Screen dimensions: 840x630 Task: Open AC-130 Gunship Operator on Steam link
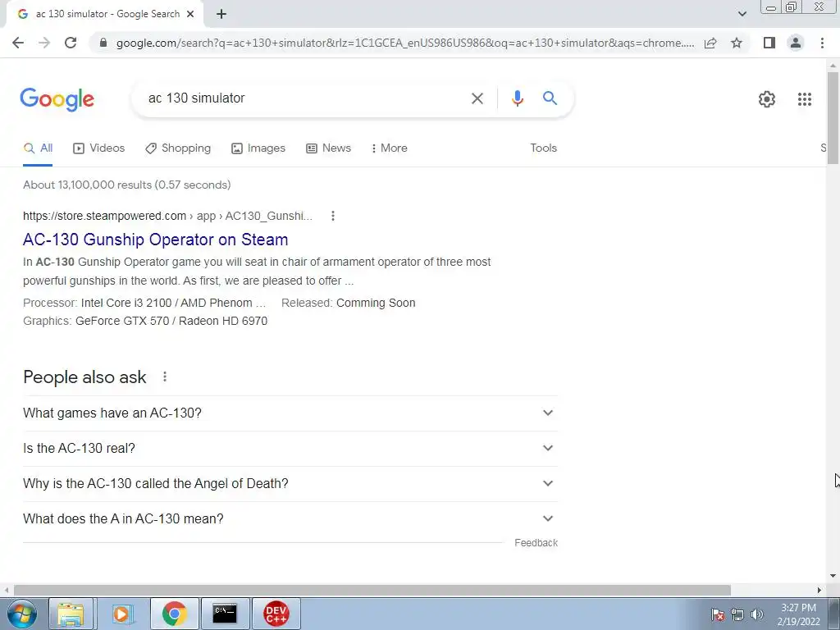(x=155, y=240)
